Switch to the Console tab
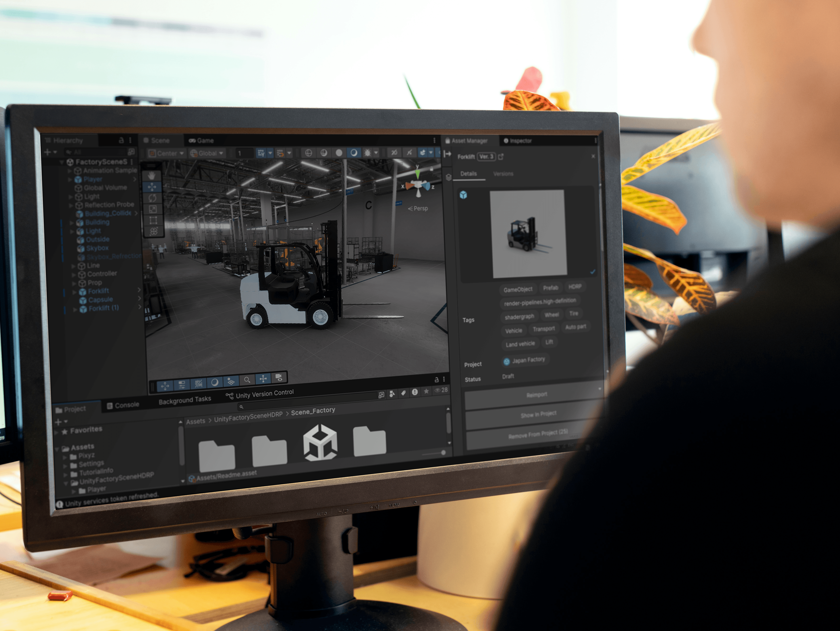Screen dimensions: 840x631 click(x=123, y=405)
